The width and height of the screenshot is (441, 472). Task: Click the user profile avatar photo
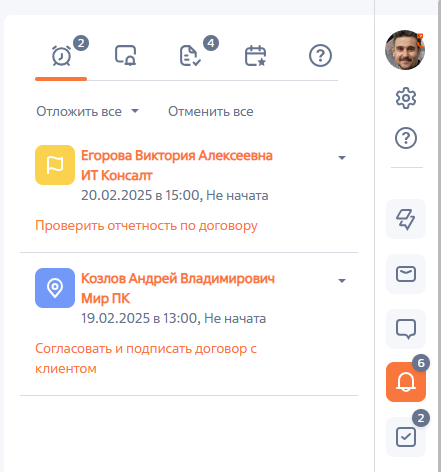click(405, 50)
